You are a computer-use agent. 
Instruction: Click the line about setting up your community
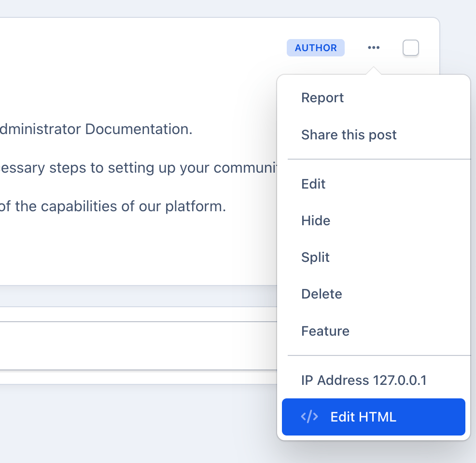click(x=135, y=168)
